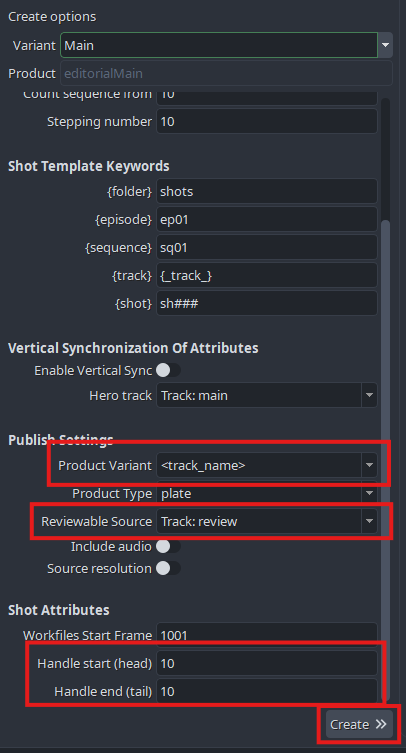Enable the Vertical Sync toggle
Viewport: 406px width, 753px height.
point(169,370)
